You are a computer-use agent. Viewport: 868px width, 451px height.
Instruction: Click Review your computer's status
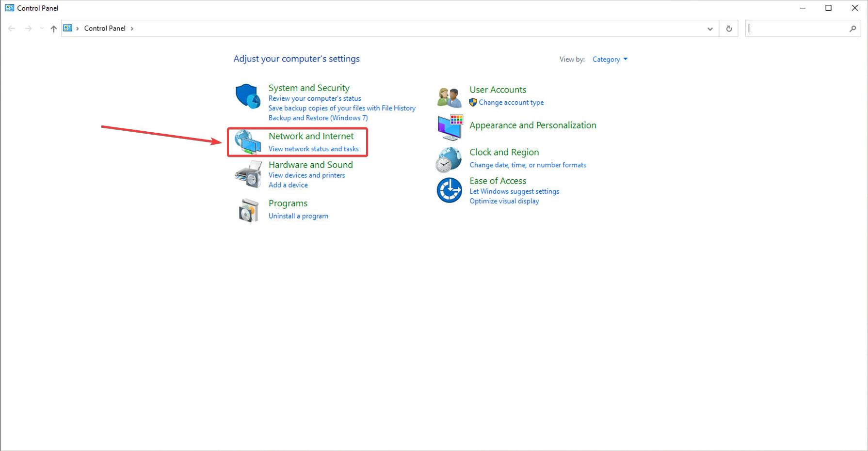click(x=315, y=98)
